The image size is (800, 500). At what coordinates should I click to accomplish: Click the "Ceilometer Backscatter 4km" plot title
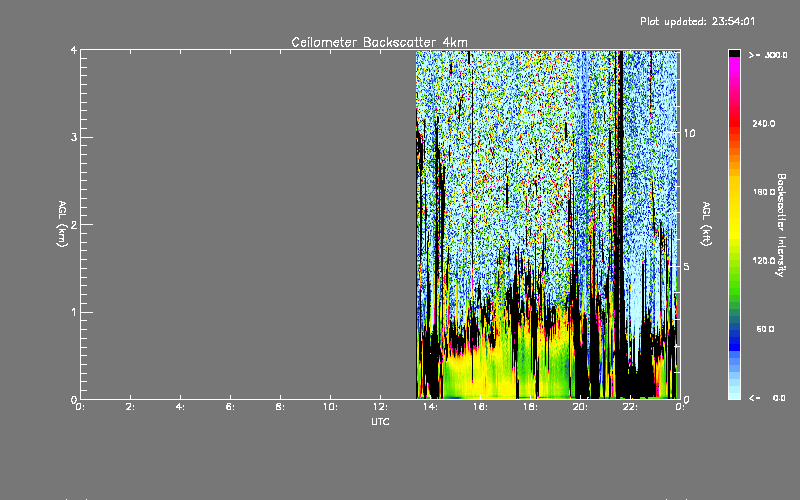click(x=379, y=42)
